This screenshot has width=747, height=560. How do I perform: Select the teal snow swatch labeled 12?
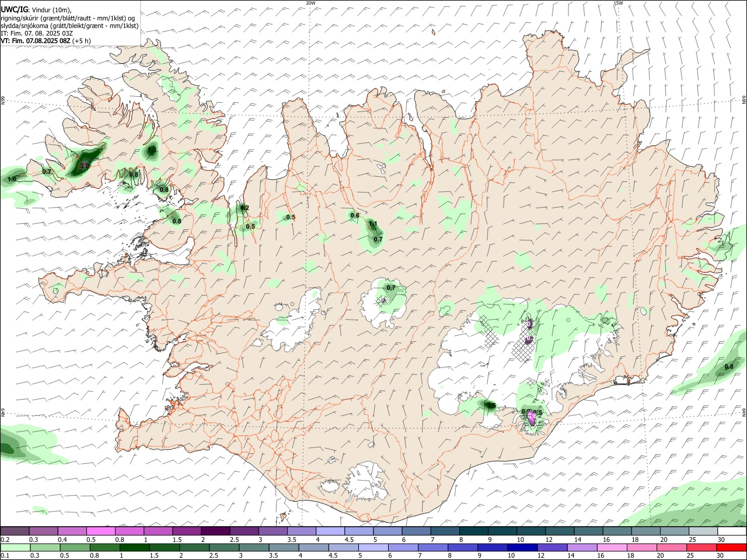point(559,531)
